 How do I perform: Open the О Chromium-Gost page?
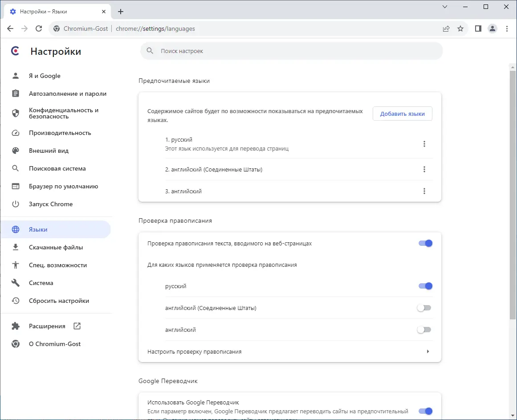[x=55, y=344]
